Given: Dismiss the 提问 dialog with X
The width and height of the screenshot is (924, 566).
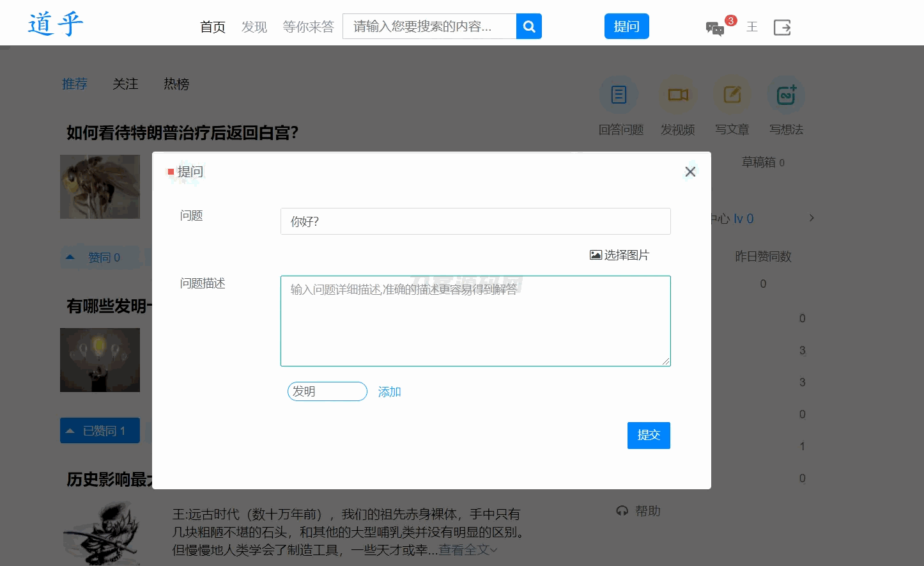Looking at the screenshot, I should pos(690,171).
